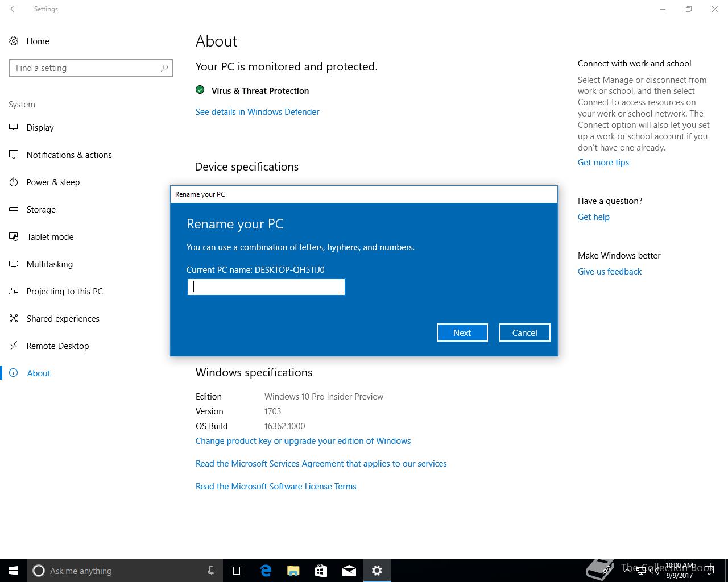Click Get more tips link
The height and width of the screenshot is (582, 728).
click(603, 162)
